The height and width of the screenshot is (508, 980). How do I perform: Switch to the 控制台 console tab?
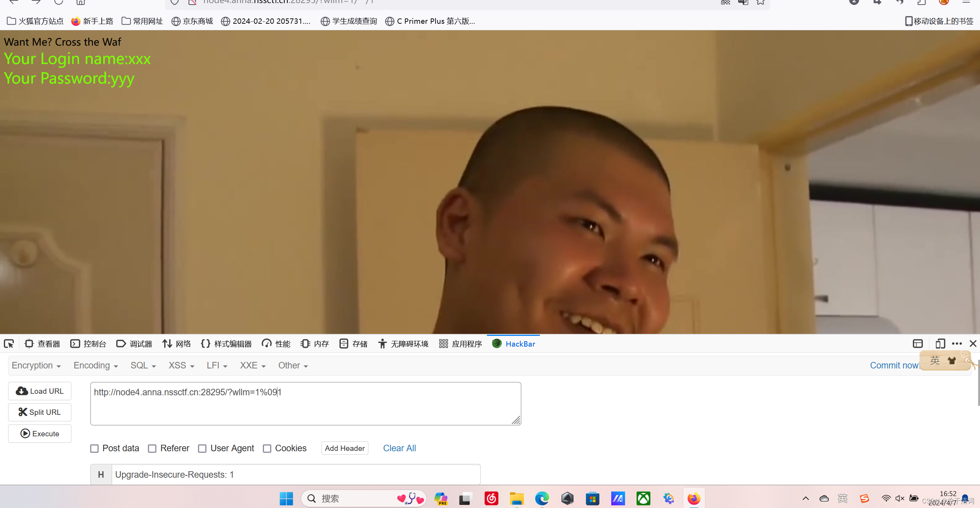coord(89,344)
